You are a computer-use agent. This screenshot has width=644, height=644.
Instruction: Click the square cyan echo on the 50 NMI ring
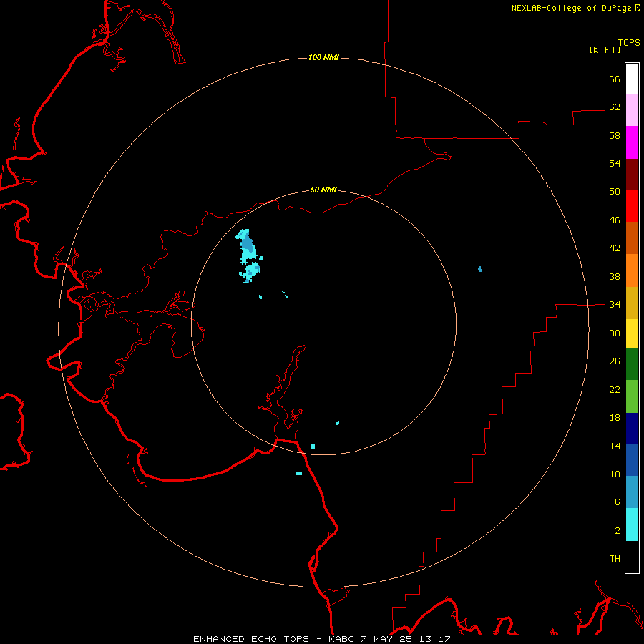(x=313, y=447)
